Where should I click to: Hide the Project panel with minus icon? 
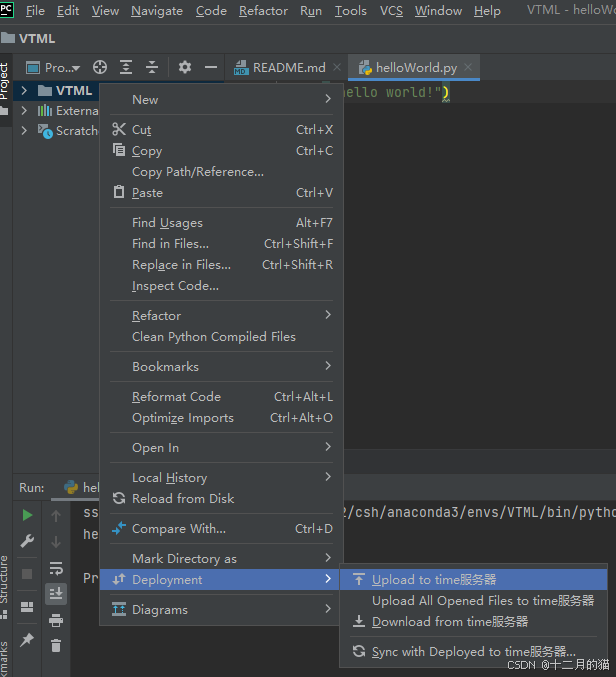click(x=211, y=67)
